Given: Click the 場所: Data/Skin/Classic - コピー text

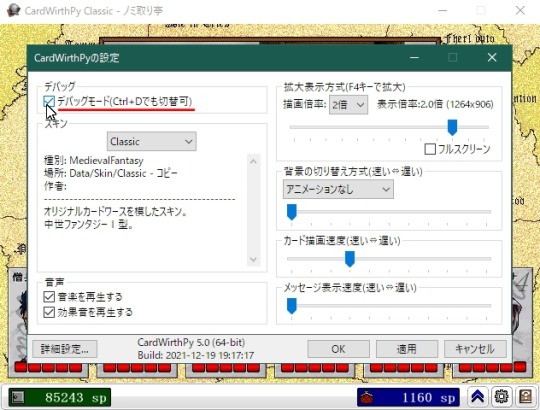Looking at the screenshot, I should click(110, 173).
